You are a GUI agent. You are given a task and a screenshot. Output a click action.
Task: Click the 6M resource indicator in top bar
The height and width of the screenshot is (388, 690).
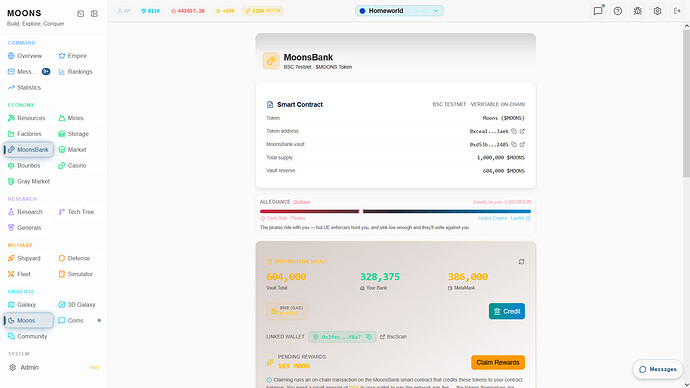tap(124, 11)
